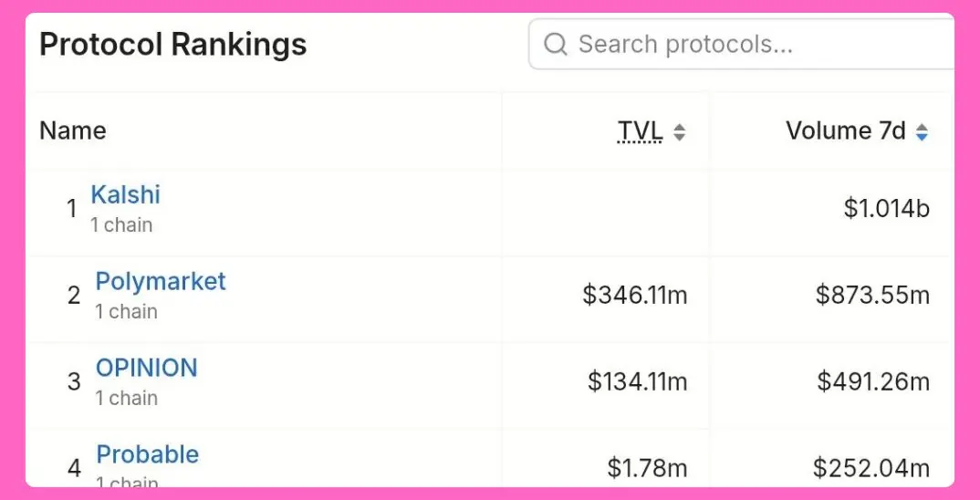Click "1 chain" under OPINION

click(126, 398)
